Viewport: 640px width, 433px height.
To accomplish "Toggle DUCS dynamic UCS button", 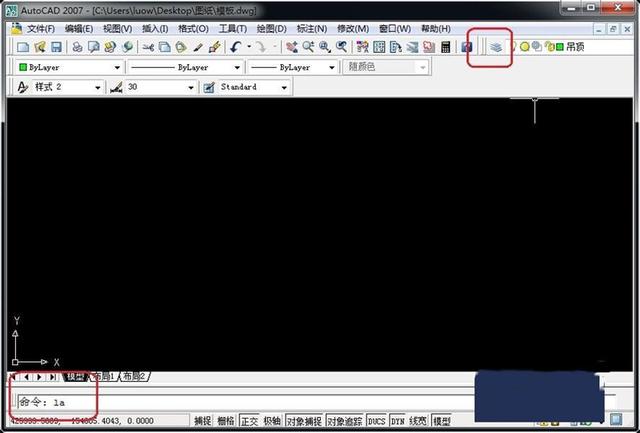I will coord(377,421).
